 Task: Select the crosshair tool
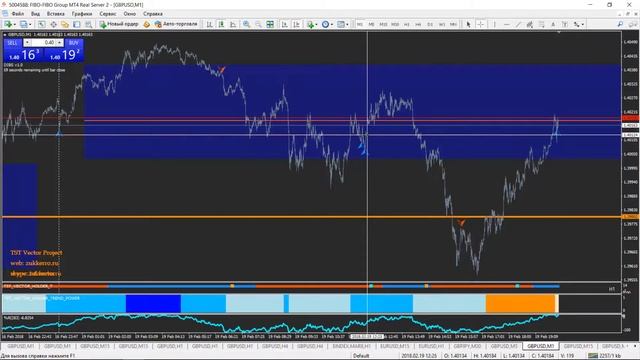480,24
